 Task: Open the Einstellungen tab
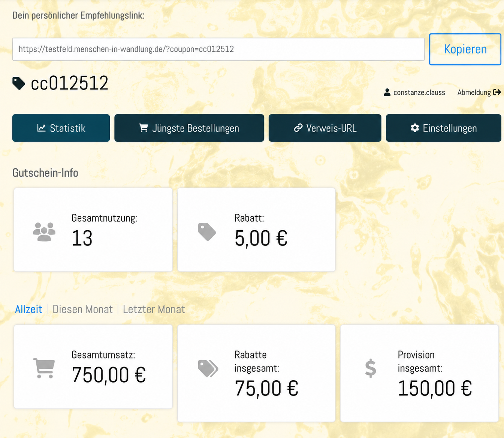pyautogui.click(x=444, y=128)
